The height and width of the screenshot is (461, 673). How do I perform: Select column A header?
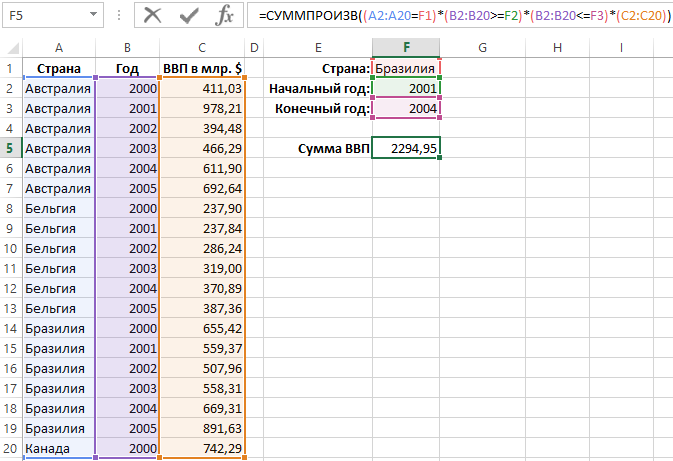pos(59,48)
